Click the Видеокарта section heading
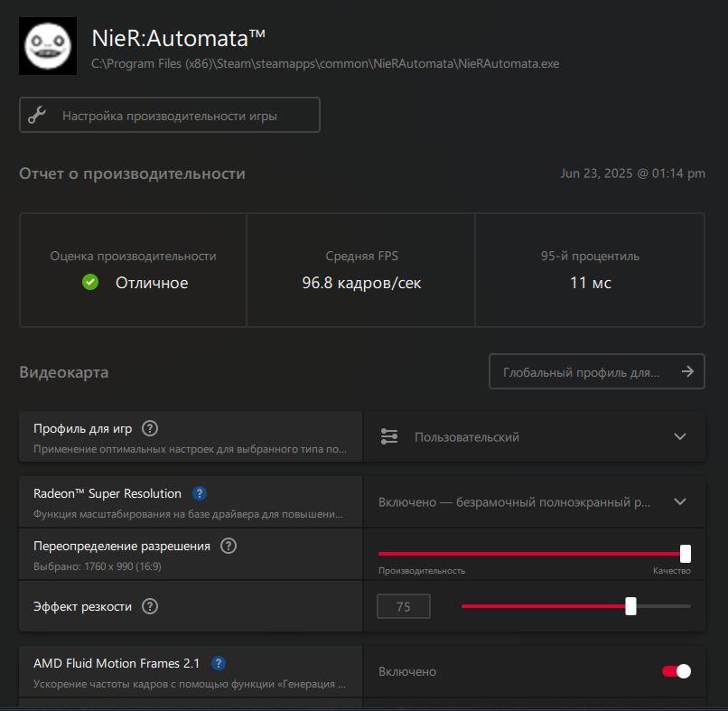The width and height of the screenshot is (728, 711). (63, 372)
